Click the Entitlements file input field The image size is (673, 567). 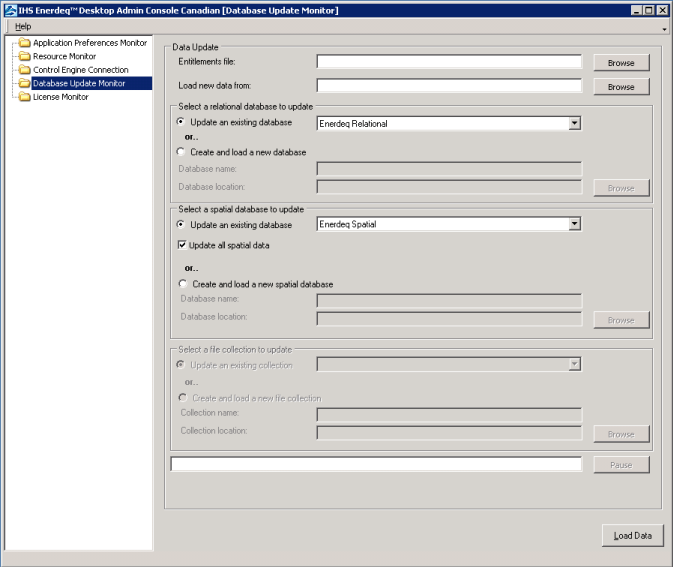pos(449,61)
